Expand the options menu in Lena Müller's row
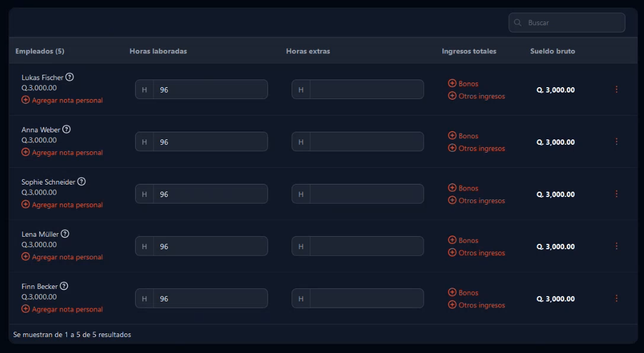644x353 pixels. pos(616,246)
